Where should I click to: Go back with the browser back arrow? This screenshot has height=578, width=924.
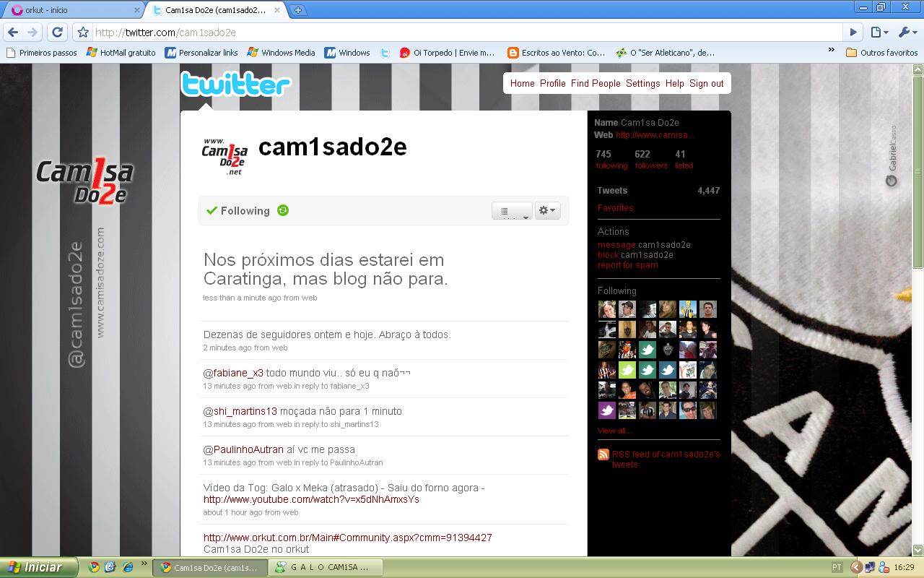pyautogui.click(x=13, y=32)
